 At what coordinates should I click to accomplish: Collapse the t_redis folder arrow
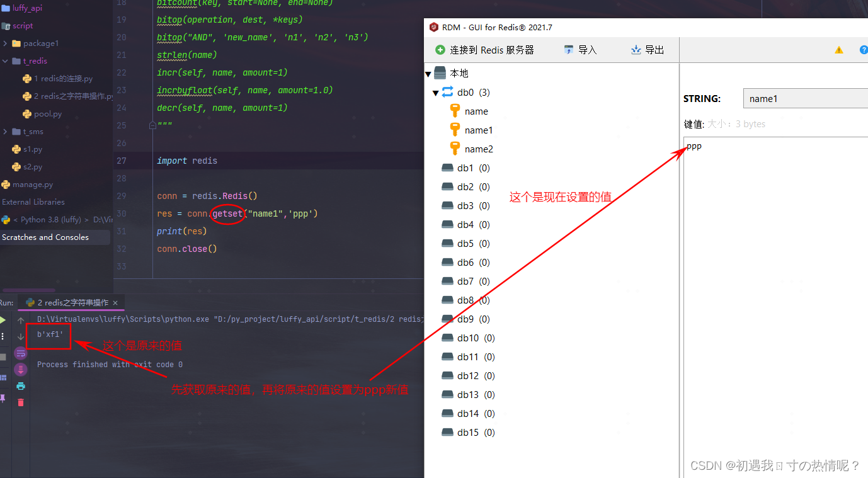tap(5, 61)
